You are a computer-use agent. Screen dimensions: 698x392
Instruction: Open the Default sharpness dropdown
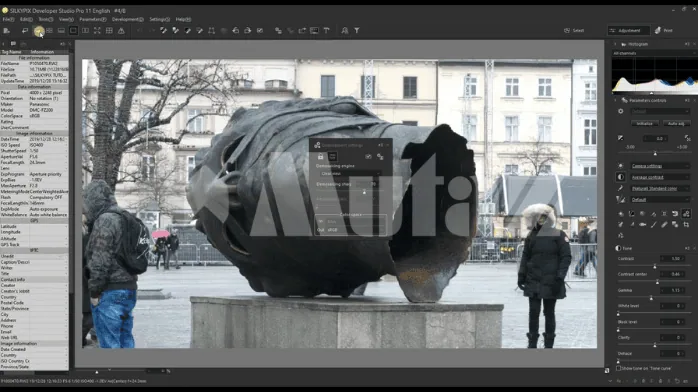pyautogui.click(x=660, y=200)
